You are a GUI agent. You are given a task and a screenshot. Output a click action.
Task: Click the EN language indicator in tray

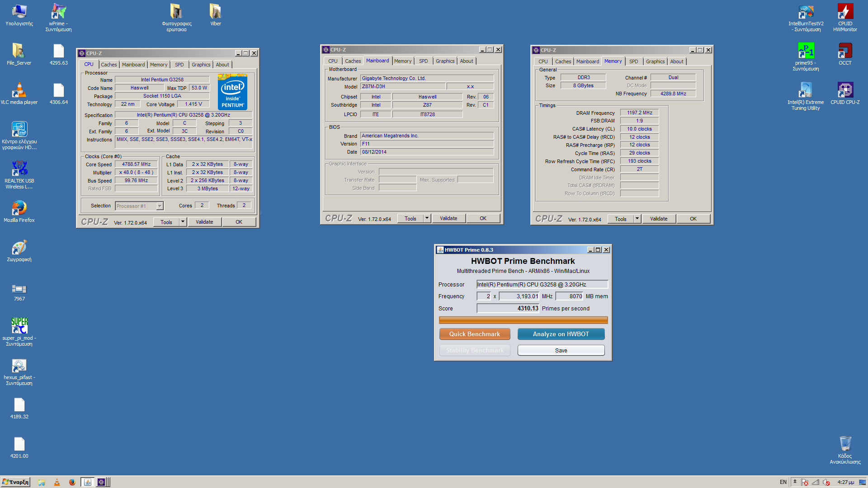pyautogui.click(x=783, y=482)
